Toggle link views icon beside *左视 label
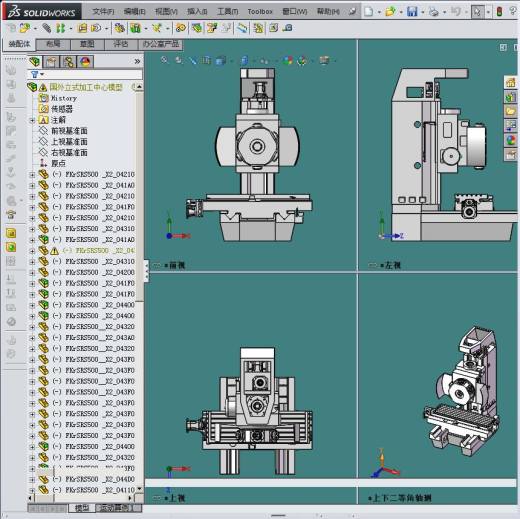 click(x=372, y=266)
